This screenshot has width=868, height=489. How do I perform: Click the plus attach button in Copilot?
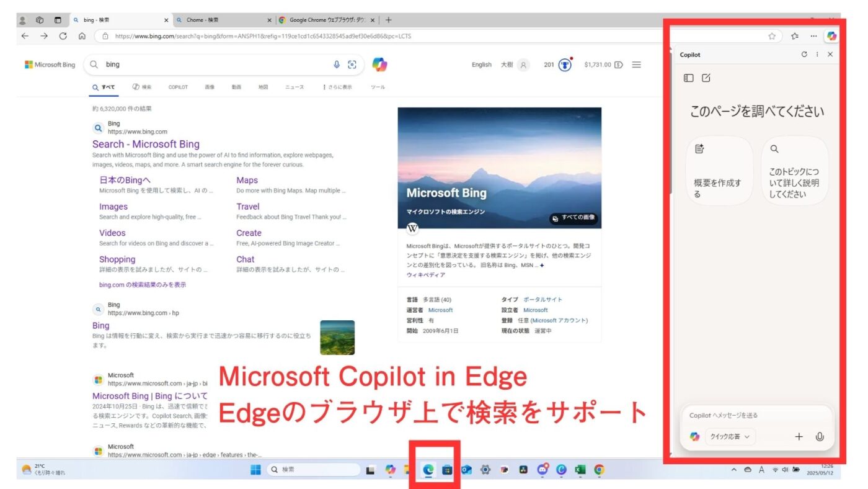(x=799, y=436)
